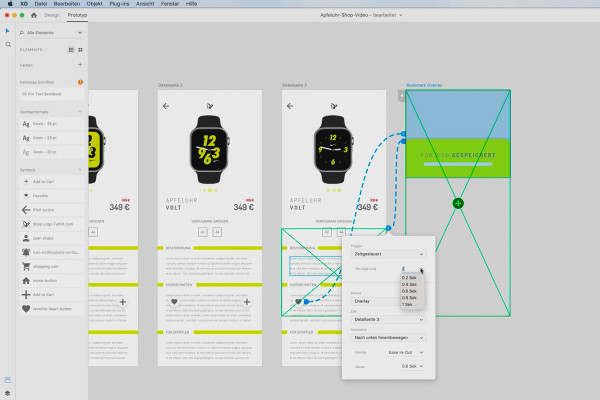The height and width of the screenshot is (400, 600).
Task: Click the 349 € price on Detailseite 2
Action: (x=243, y=207)
